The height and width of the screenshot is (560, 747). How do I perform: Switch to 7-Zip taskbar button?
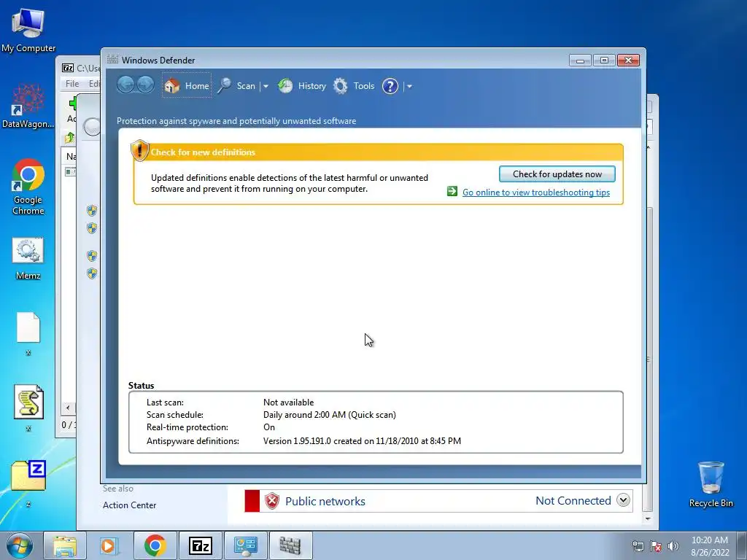pyautogui.click(x=201, y=545)
